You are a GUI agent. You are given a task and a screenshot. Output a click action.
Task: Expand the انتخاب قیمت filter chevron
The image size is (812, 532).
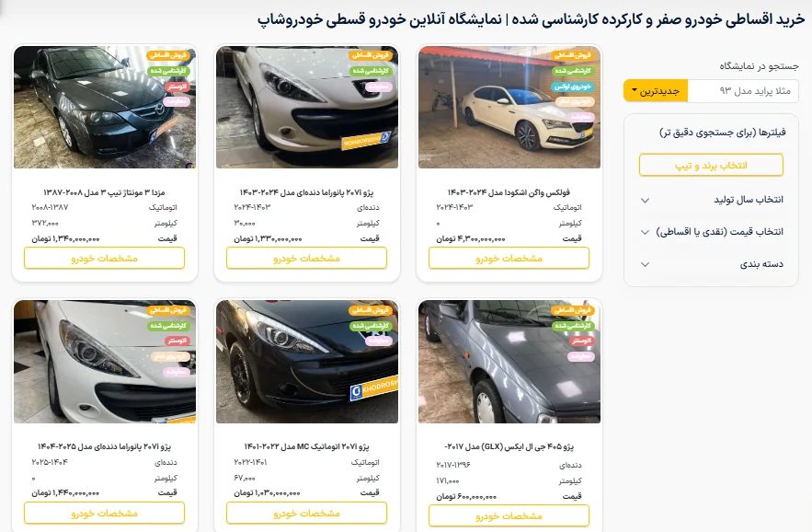[x=646, y=232]
